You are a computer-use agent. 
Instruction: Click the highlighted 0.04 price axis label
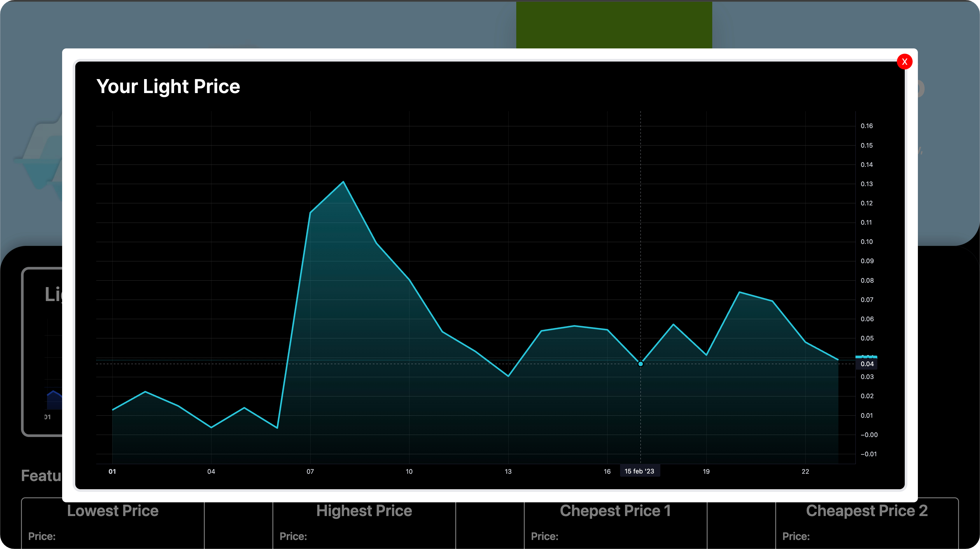pyautogui.click(x=867, y=364)
